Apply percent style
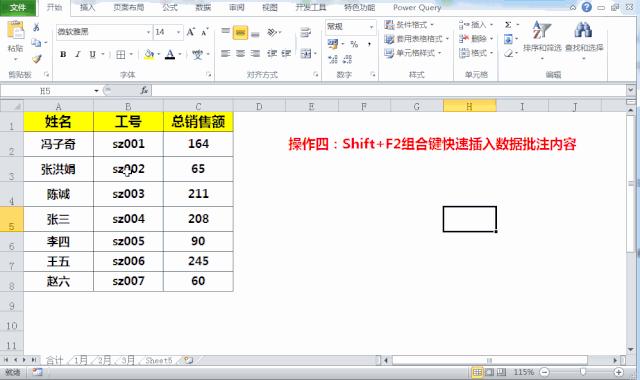640x380 pixels. tap(354, 44)
